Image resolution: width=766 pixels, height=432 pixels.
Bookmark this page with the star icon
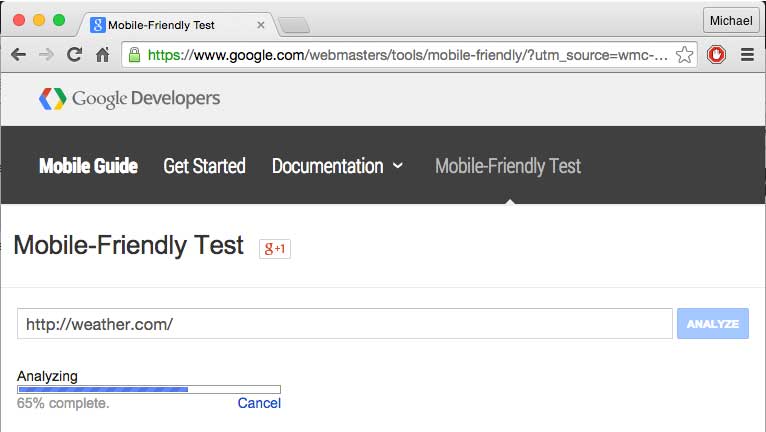(x=684, y=55)
